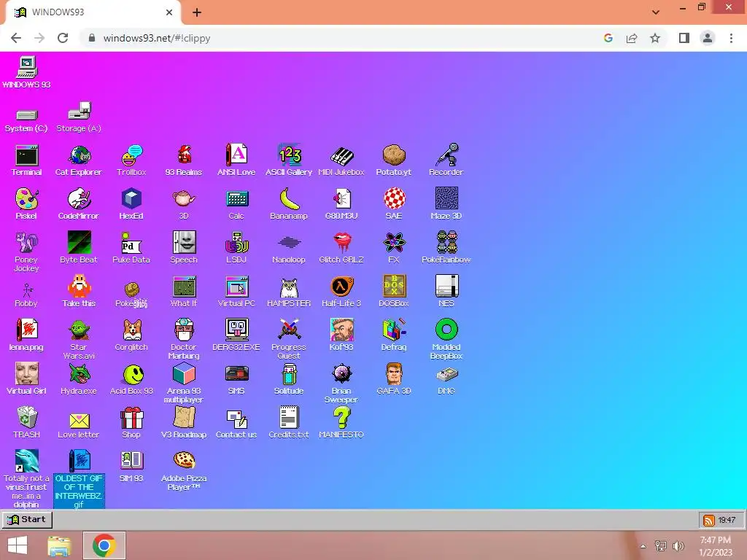The image size is (747, 560).
Task: Launch HexEd cube icon
Action: coord(131,199)
